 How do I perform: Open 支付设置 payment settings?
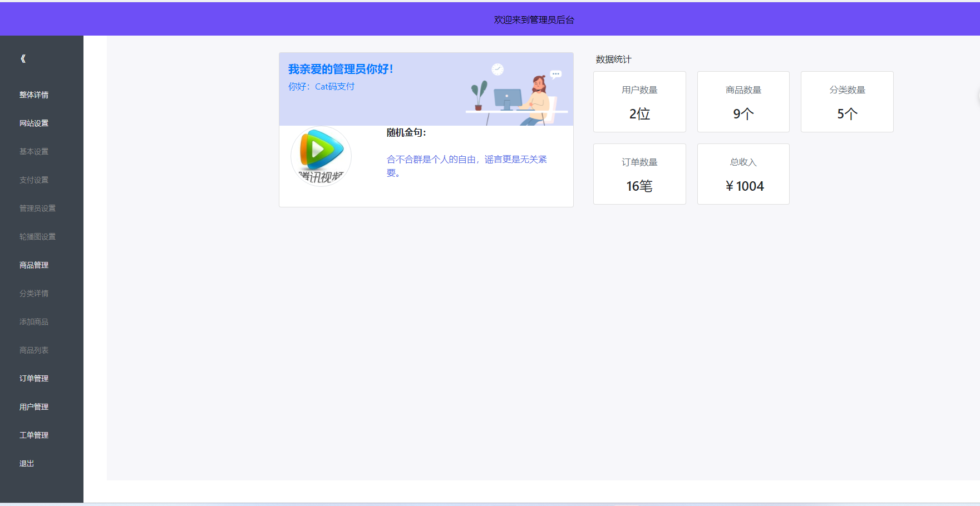pos(33,180)
